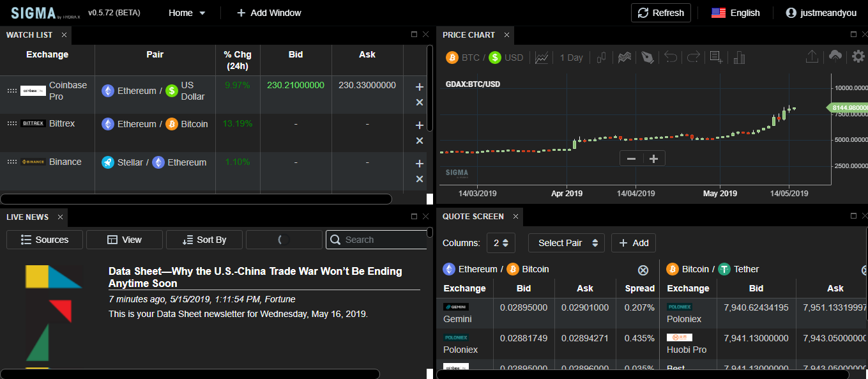868x379 pixels.
Task: Click the Watch List vertical scrollbar
Action: pyautogui.click(x=430, y=88)
